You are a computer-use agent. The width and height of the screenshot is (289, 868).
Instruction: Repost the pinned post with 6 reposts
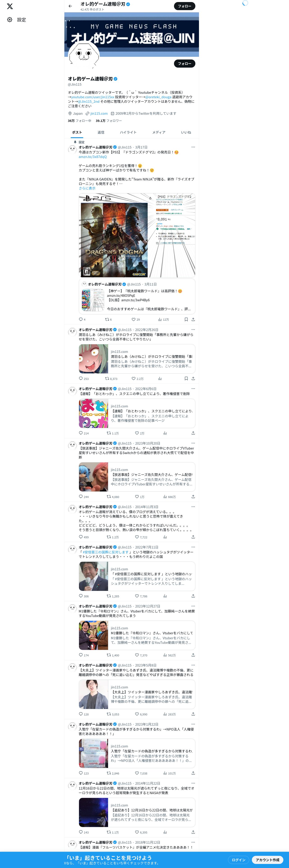click(107, 320)
